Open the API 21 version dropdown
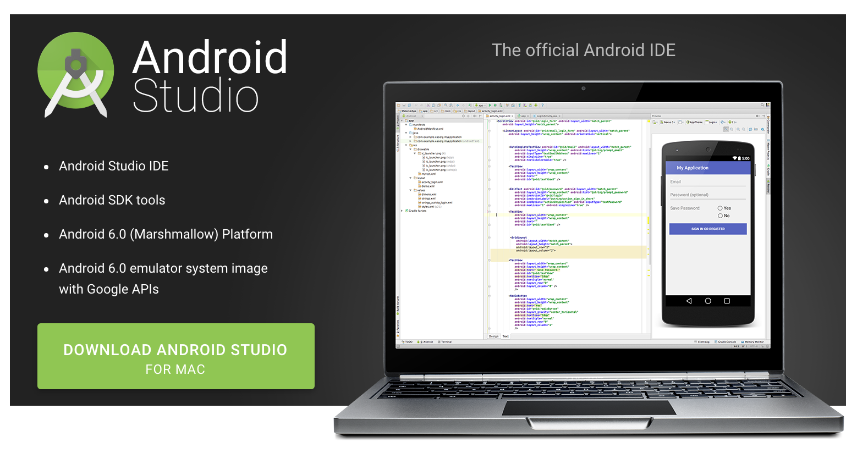The width and height of the screenshot is (868, 453). (733, 122)
